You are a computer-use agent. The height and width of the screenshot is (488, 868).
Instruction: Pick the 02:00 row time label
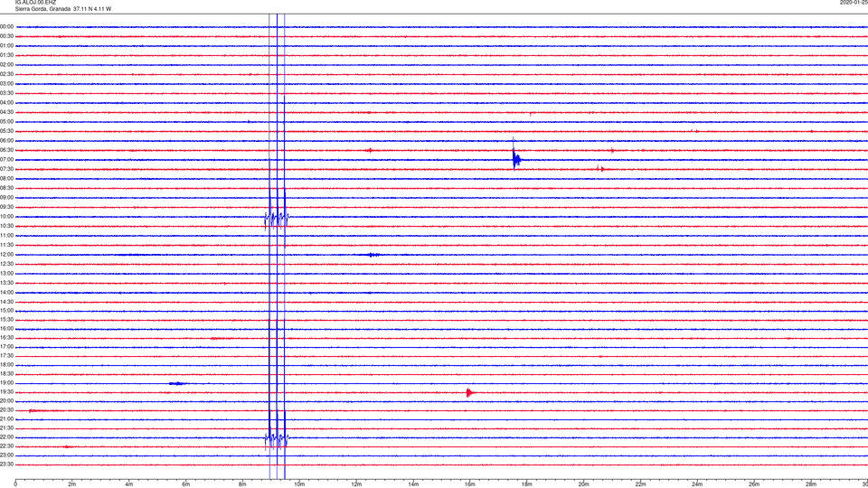pos(6,65)
